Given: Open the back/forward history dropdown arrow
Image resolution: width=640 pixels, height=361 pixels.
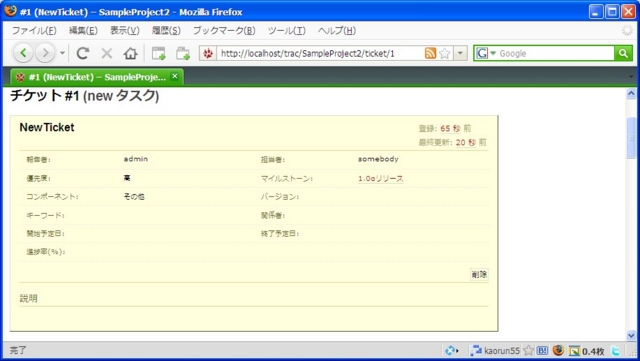Looking at the screenshot, I should tap(62, 53).
